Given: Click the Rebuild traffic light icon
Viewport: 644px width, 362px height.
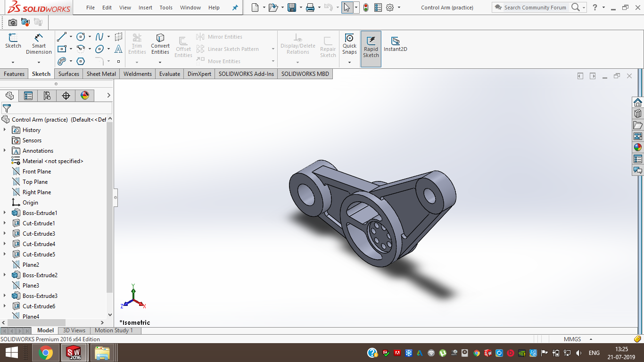Looking at the screenshot, I should [x=366, y=8].
